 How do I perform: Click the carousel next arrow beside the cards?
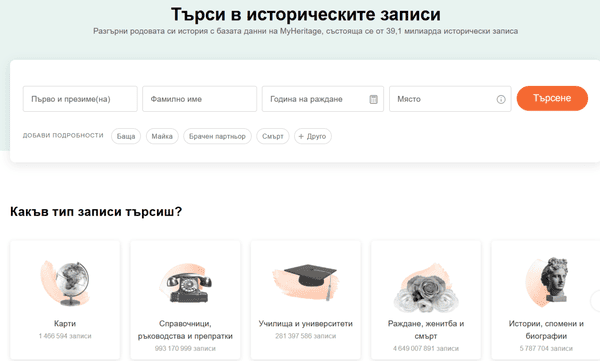click(595, 301)
